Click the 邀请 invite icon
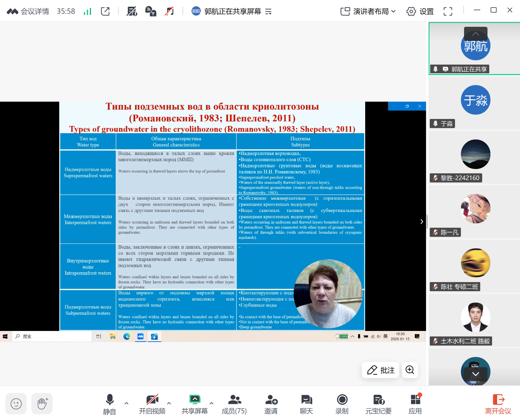The width and height of the screenshot is (520, 420). point(271,404)
